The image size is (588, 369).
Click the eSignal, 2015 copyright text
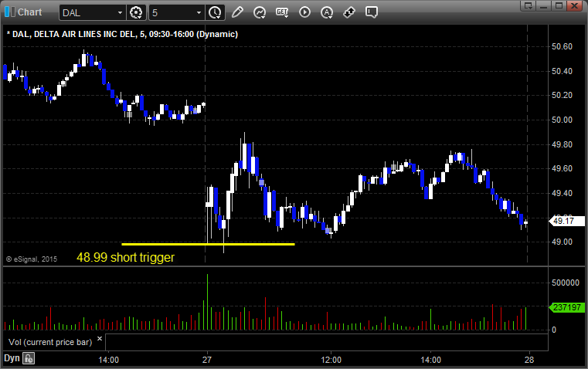tap(32, 259)
